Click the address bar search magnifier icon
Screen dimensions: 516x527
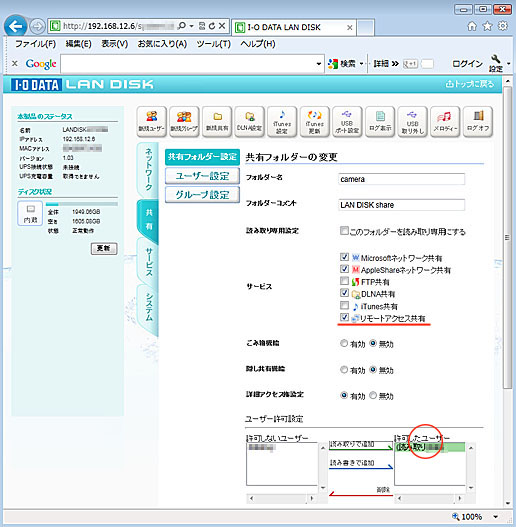[182, 26]
